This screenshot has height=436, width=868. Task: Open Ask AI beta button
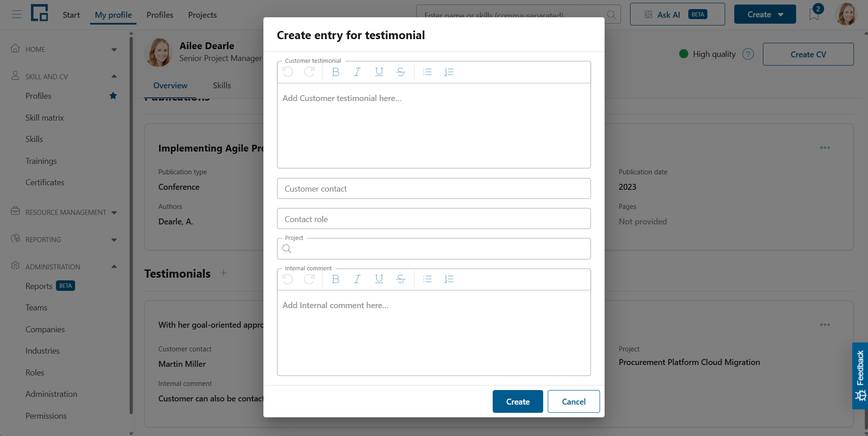(677, 15)
